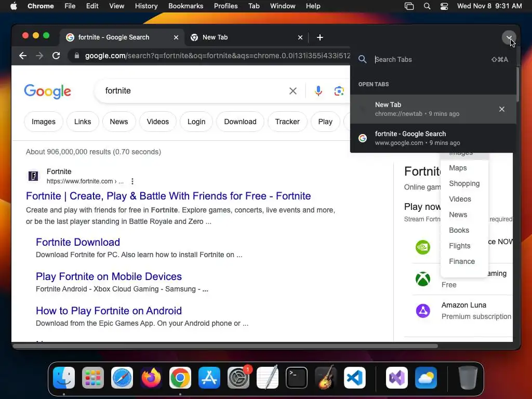
Task: Launch Firefox from the dock
Action: click(151, 378)
